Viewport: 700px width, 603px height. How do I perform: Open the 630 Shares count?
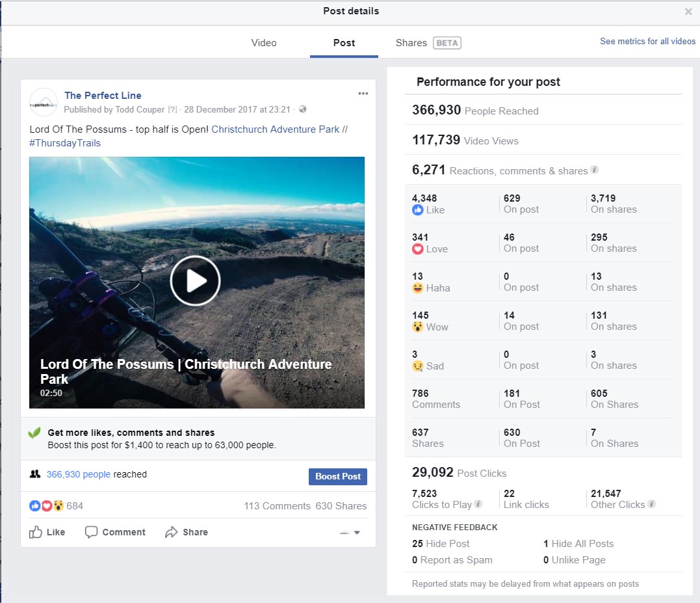pyautogui.click(x=341, y=505)
